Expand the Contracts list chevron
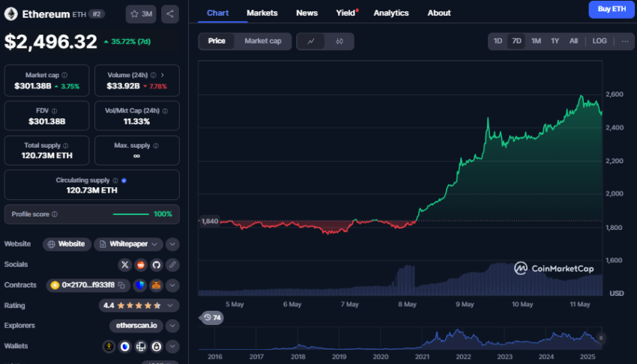Screen dimensions: 637x364 (172, 285)
